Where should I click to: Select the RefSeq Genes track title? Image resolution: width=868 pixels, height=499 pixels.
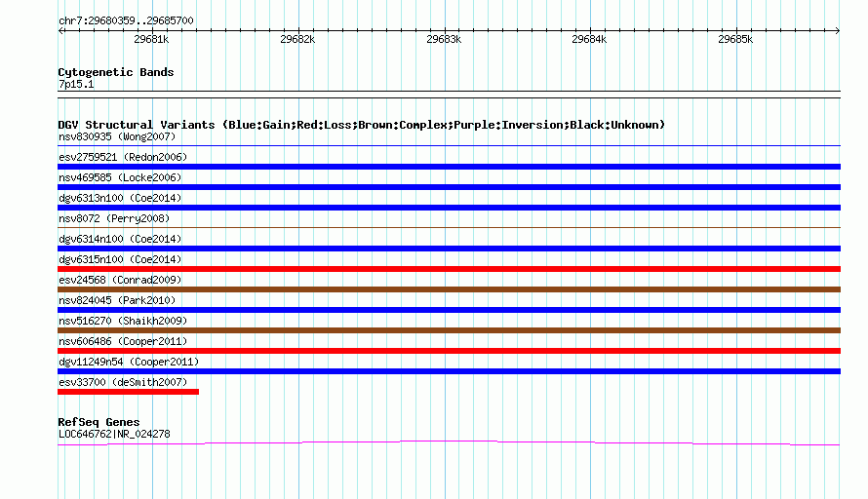coord(99,422)
